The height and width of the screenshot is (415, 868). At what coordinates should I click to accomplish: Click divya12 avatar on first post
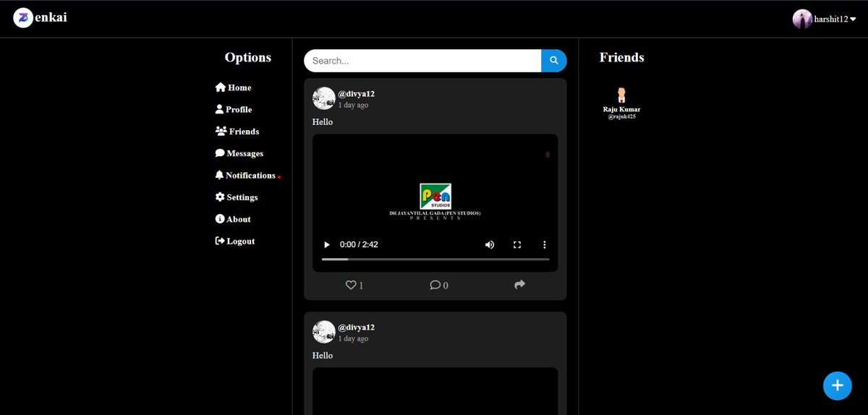(323, 98)
